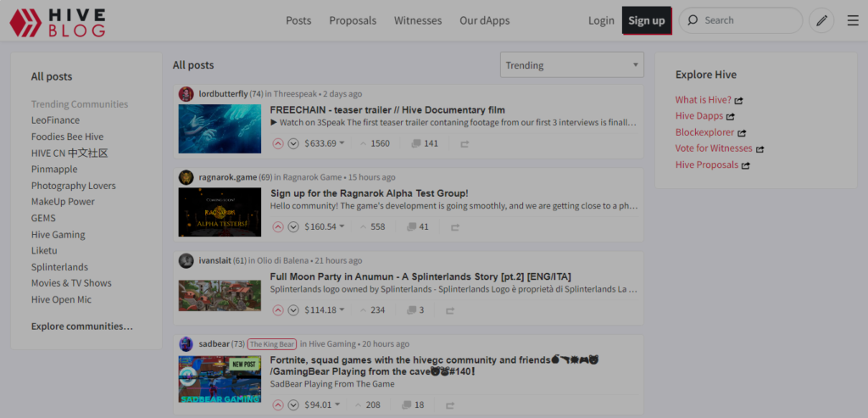Reblog the Fortnite squad games post
The width and height of the screenshot is (868, 418).
pos(450,405)
